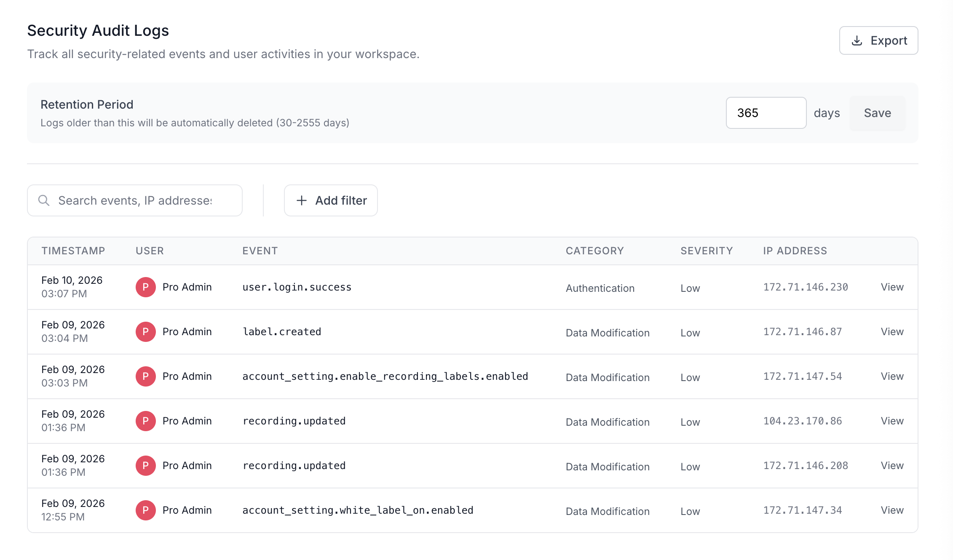Click the plus icon on Add filter

pos(301,200)
